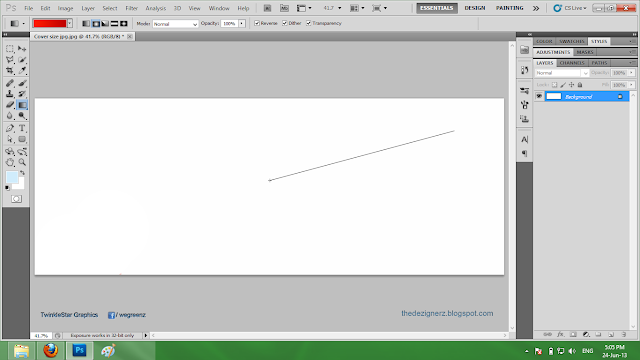Select the Hand tool

pos(10,162)
